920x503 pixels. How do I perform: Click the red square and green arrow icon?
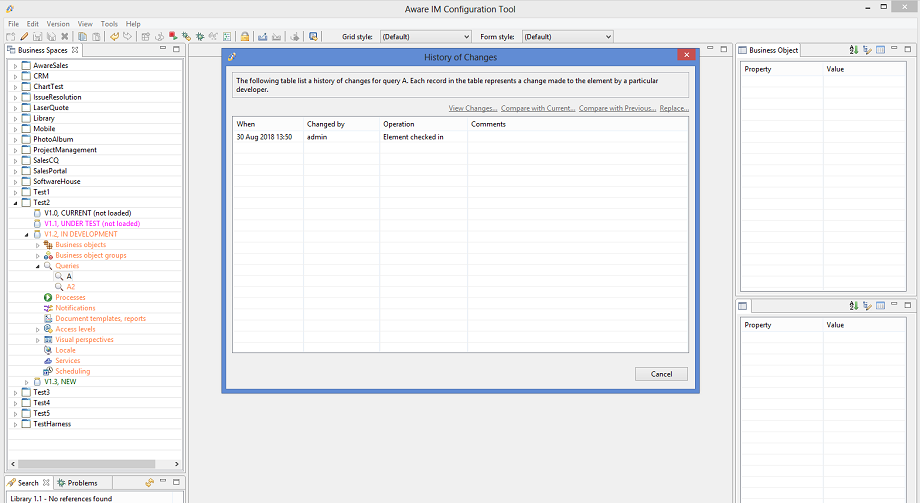173,36
